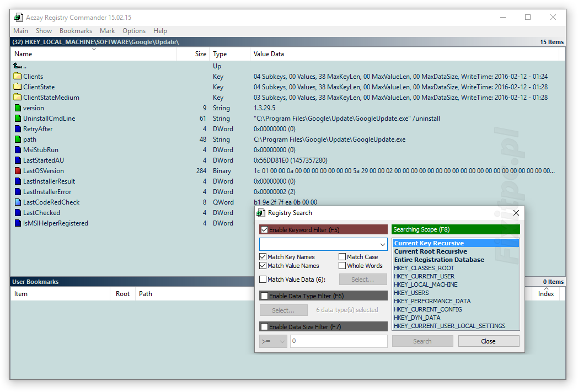Screen dimensions: 578x392
Task: Click the Aezay Registry Commander title bar icon
Action: (x=18, y=17)
